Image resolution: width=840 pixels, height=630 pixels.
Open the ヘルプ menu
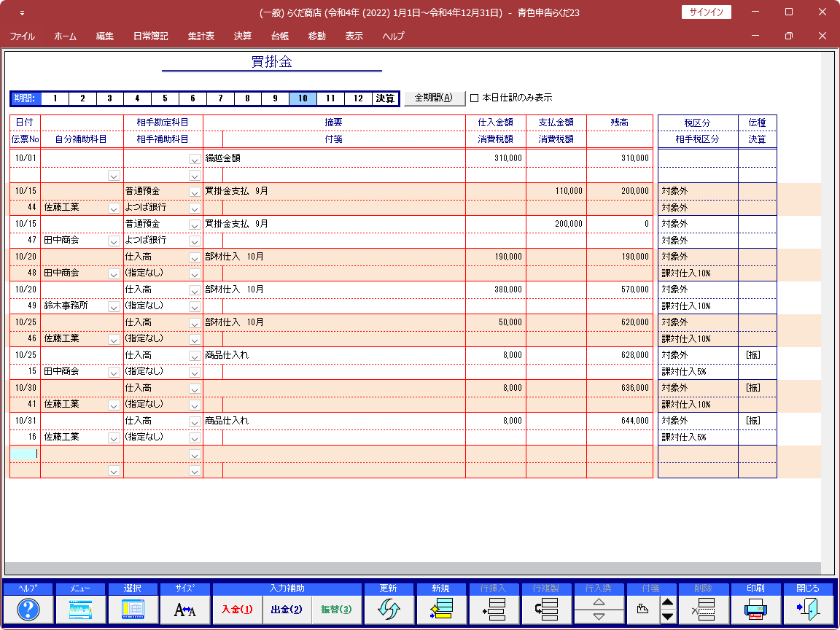click(x=393, y=36)
